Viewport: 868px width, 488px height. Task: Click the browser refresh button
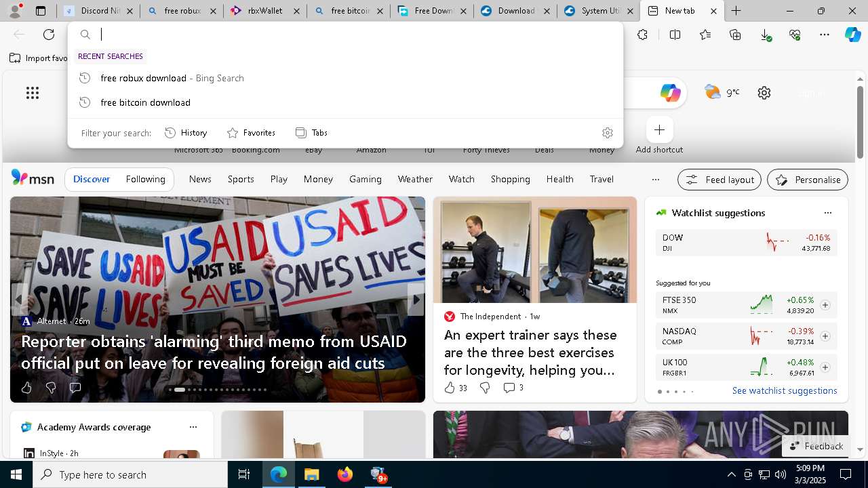point(49,35)
